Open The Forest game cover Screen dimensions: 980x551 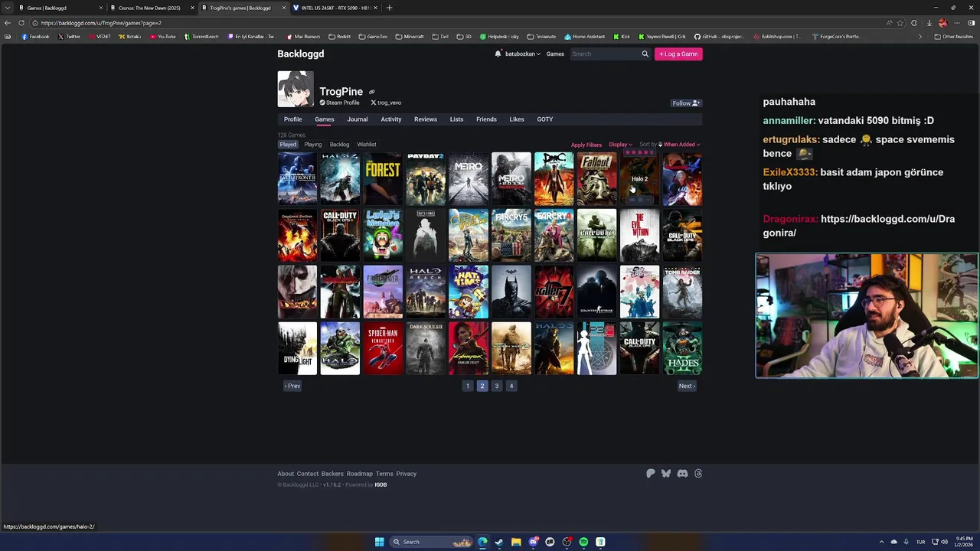coord(383,179)
